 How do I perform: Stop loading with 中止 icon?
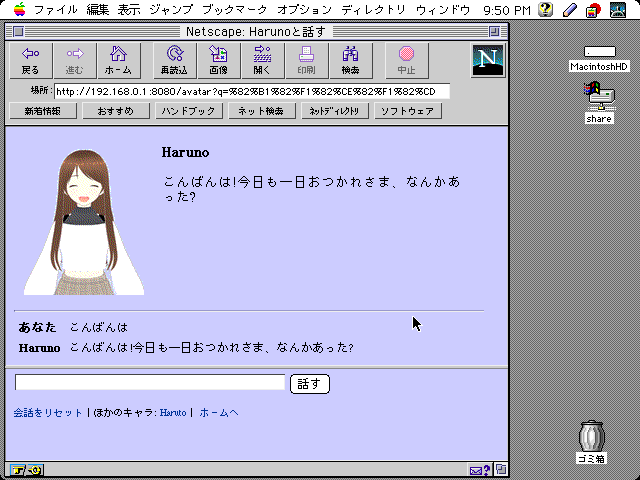pos(407,60)
